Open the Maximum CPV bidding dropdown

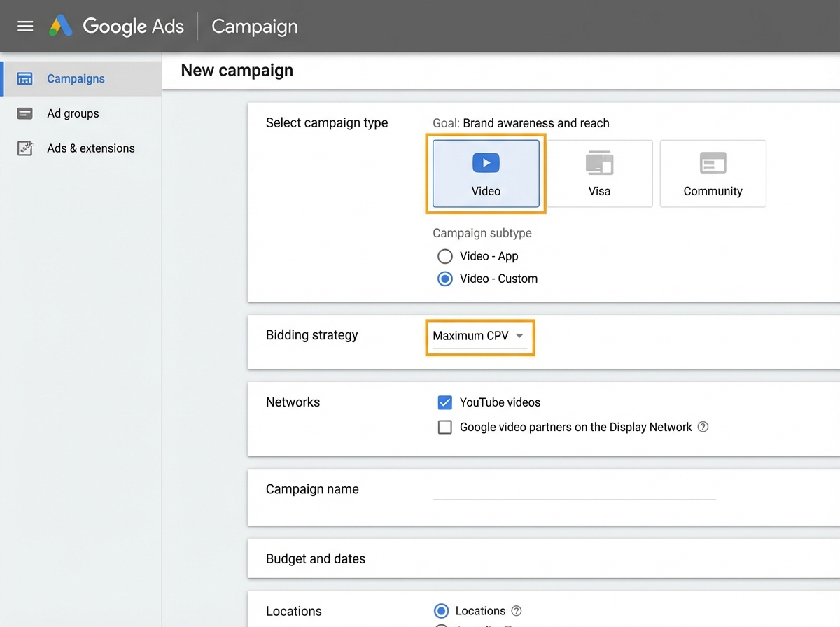[x=479, y=336]
